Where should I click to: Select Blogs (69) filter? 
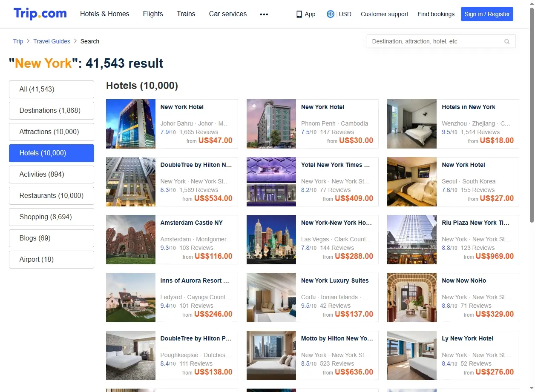(x=52, y=238)
